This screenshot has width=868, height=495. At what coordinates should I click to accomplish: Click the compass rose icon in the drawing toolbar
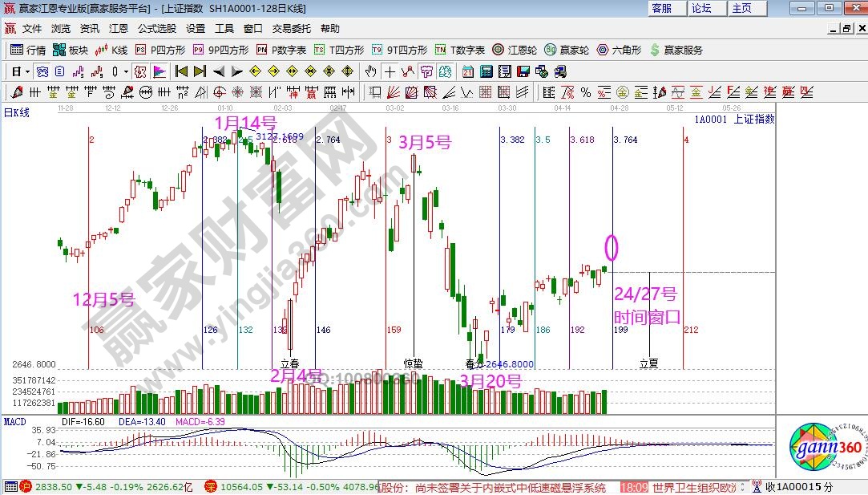pyautogui.click(x=237, y=92)
